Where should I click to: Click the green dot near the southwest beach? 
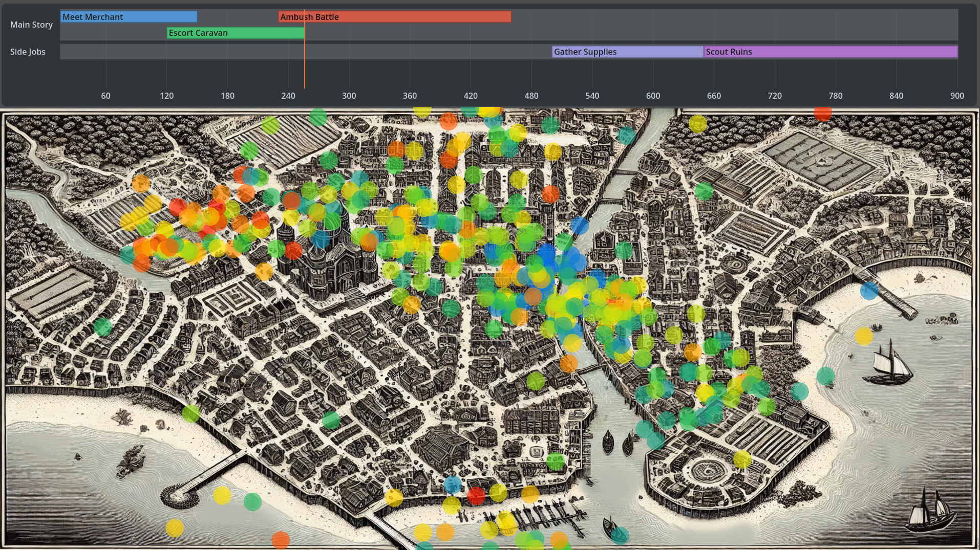[x=190, y=413]
